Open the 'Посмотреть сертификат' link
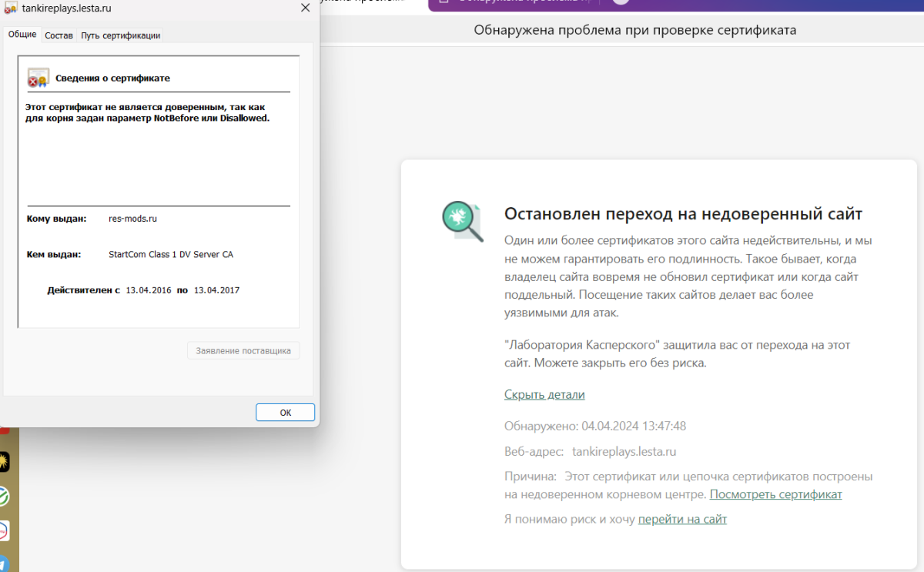 pos(775,494)
